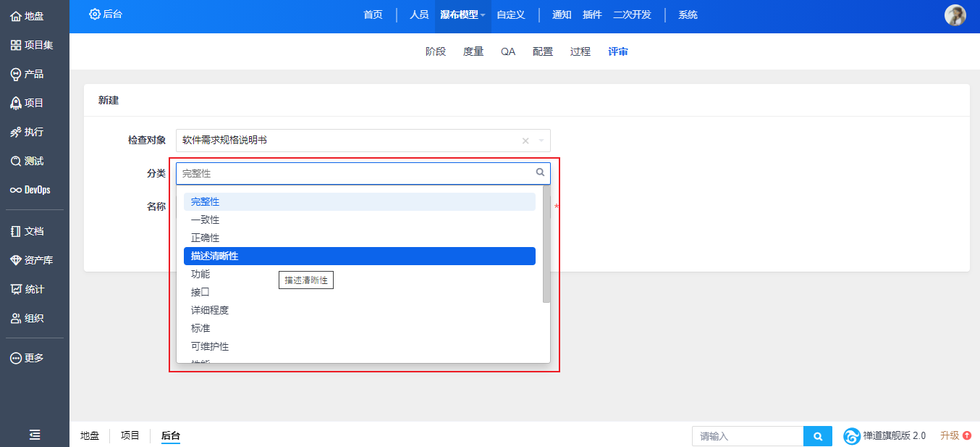
Task: Click the 后台 link in bottom bar
Action: [x=171, y=435]
